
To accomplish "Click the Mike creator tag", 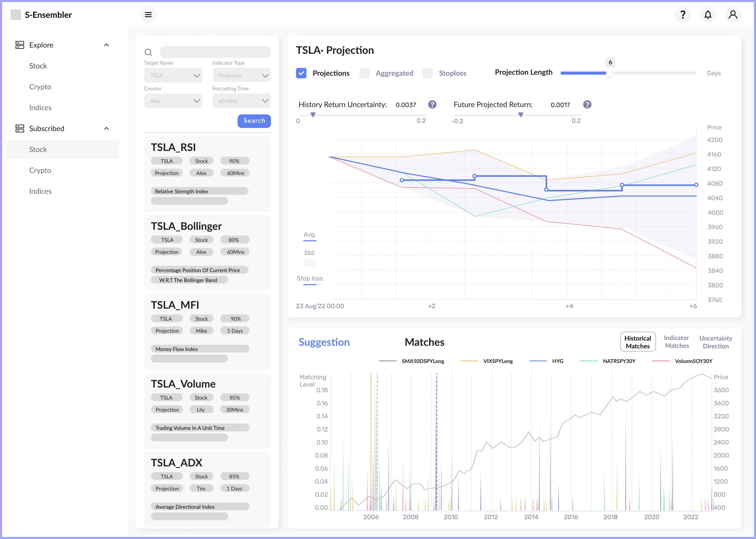I will [201, 331].
